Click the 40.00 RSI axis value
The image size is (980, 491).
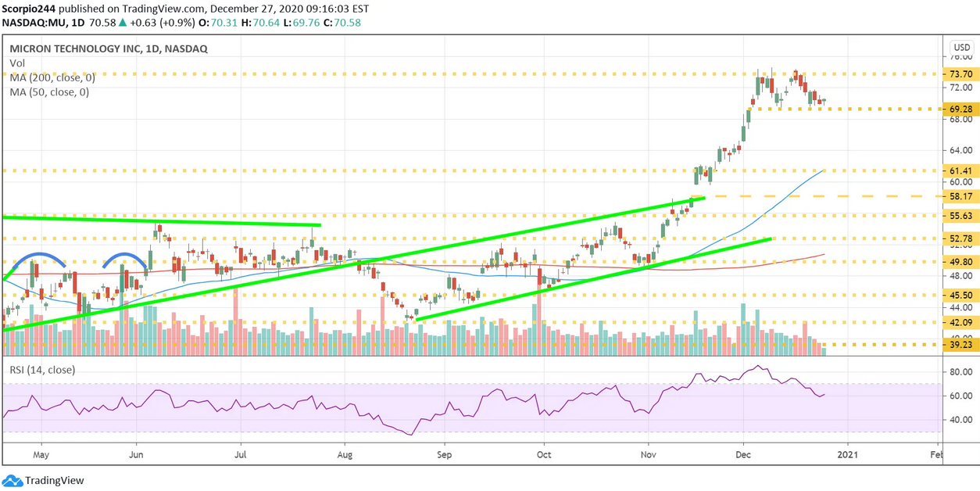click(960, 420)
